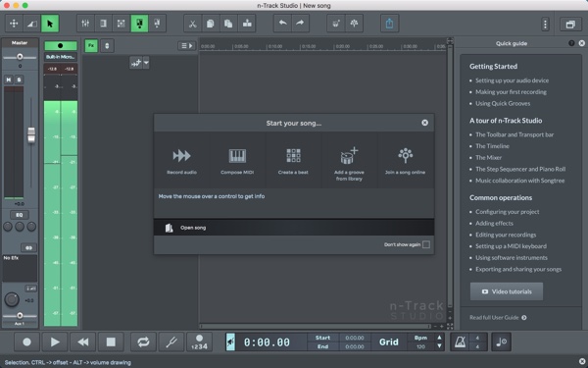Open the track list menu with arrow
The image size is (588, 368).
tap(187, 46)
